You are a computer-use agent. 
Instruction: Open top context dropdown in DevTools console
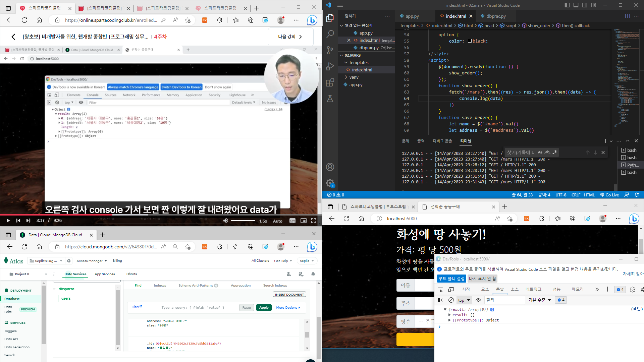[x=464, y=300]
